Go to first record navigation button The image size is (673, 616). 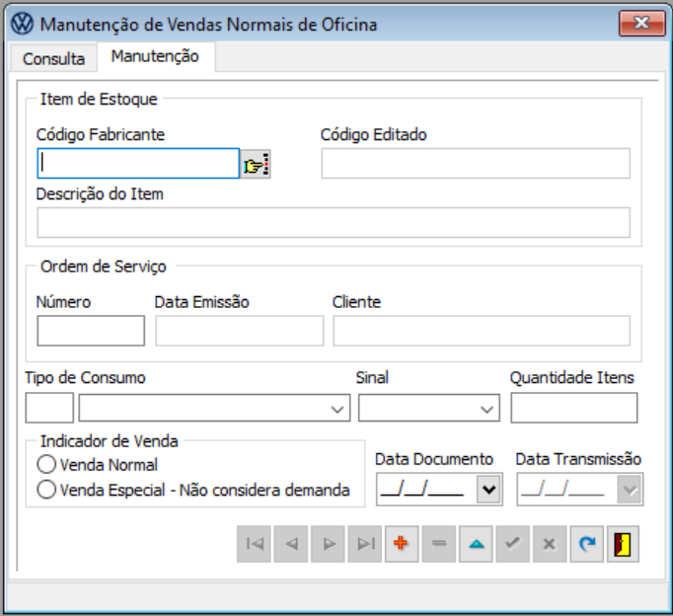[254, 544]
